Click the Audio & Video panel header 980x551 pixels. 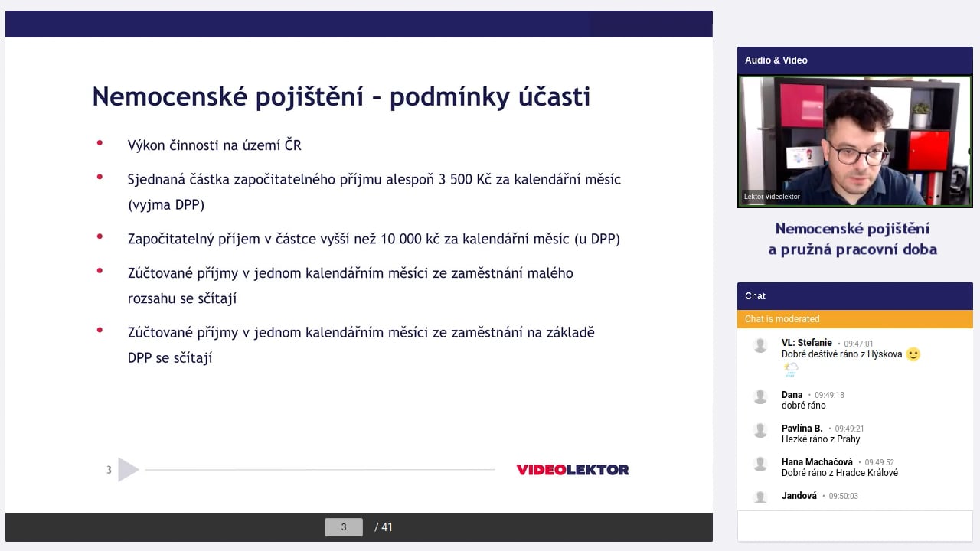point(854,60)
